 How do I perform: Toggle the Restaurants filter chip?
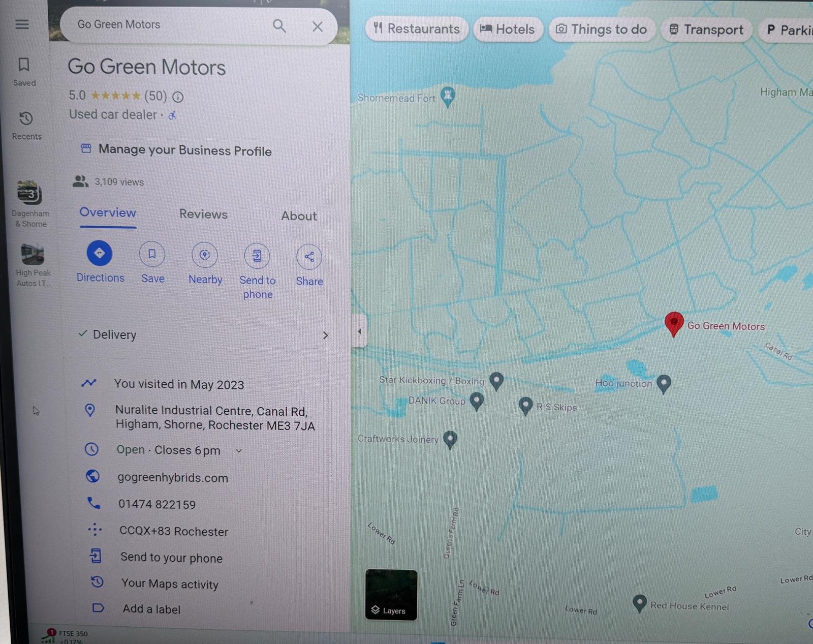(416, 29)
